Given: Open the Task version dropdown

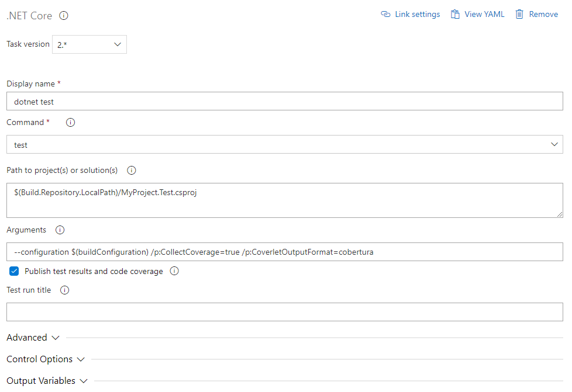Looking at the screenshot, I should [x=89, y=44].
